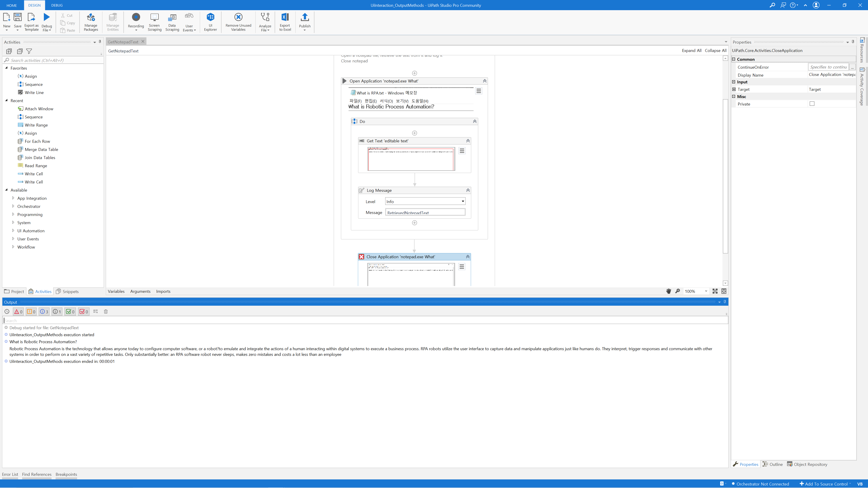Image resolution: width=868 pixels, height=488 pixels.
Task: Click the Output search field
Action: [366, 320]
